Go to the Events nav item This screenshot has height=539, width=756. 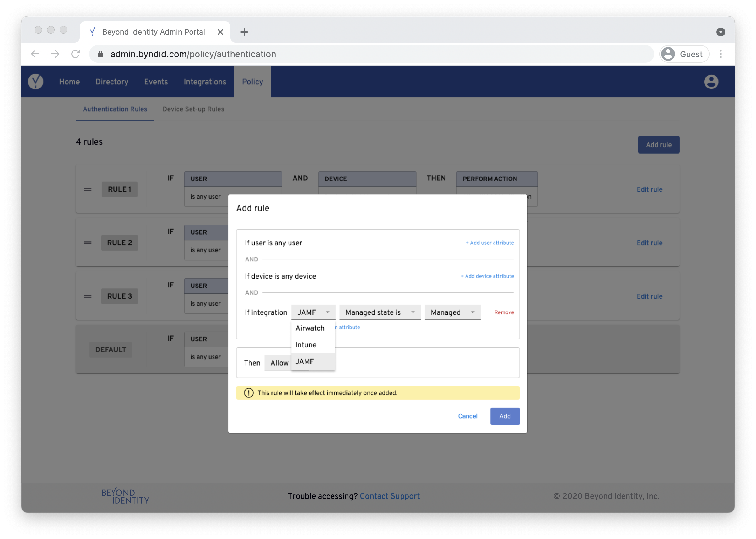(x=156, y=82)
